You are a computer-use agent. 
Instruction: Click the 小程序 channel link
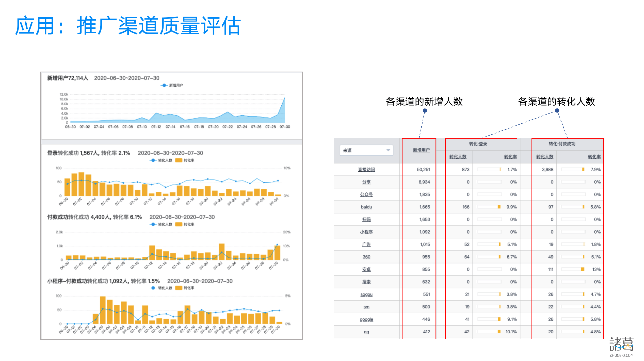coord(366,232)
